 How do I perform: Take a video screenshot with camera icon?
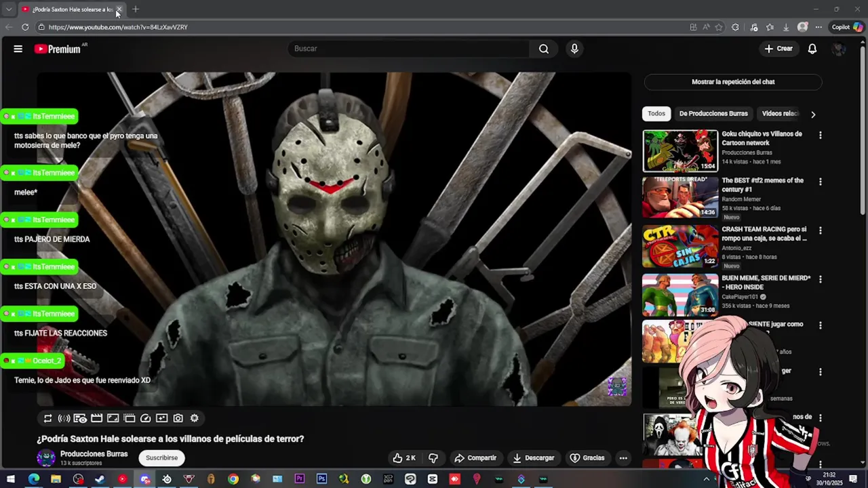(x=178, y=419)
